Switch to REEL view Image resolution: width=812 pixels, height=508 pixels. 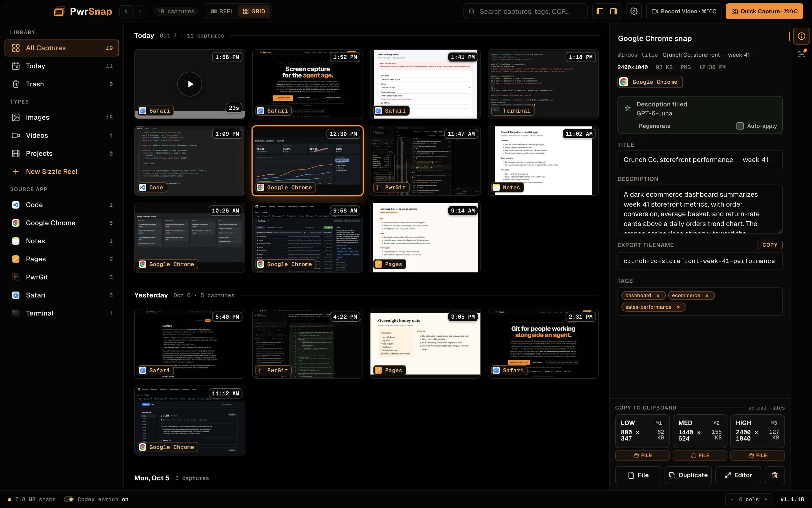coord(222,11)
